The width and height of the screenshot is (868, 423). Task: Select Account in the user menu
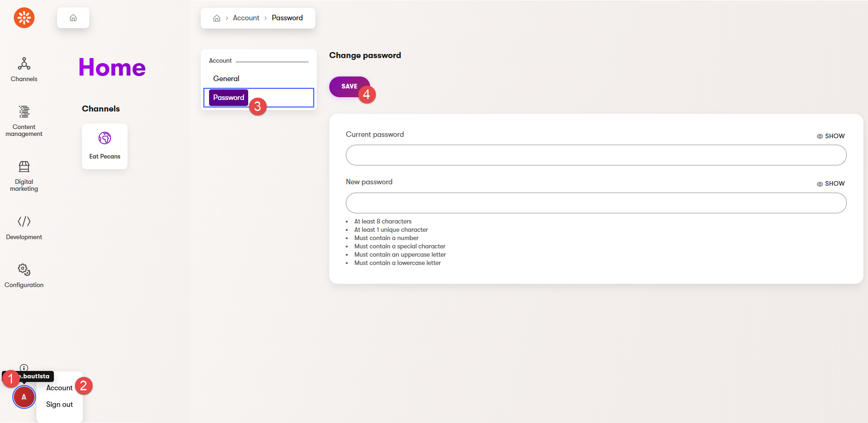click(x=59, y=388)
